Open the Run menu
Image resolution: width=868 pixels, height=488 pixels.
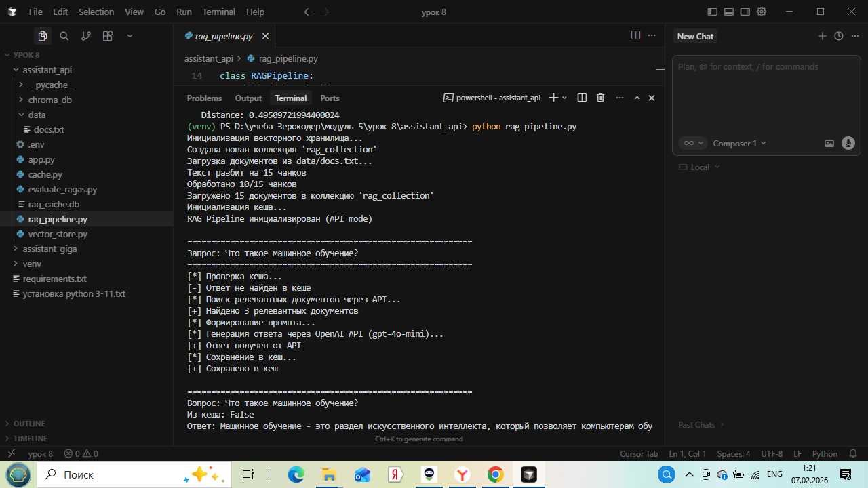(184, 12)
